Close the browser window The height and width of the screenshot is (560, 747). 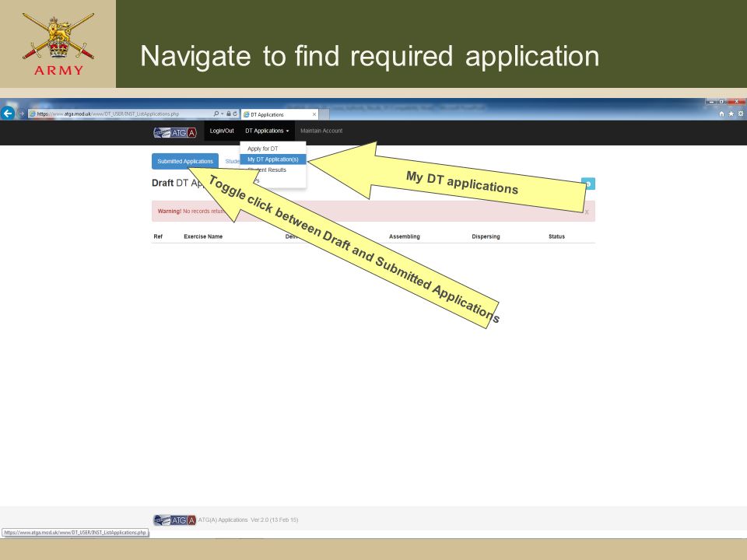click(x=737, y=101)
